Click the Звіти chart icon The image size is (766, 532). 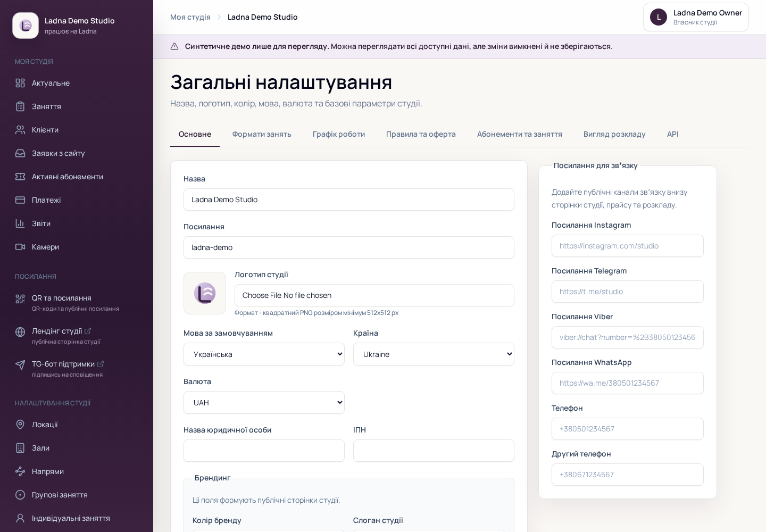[x=20, y=223]
